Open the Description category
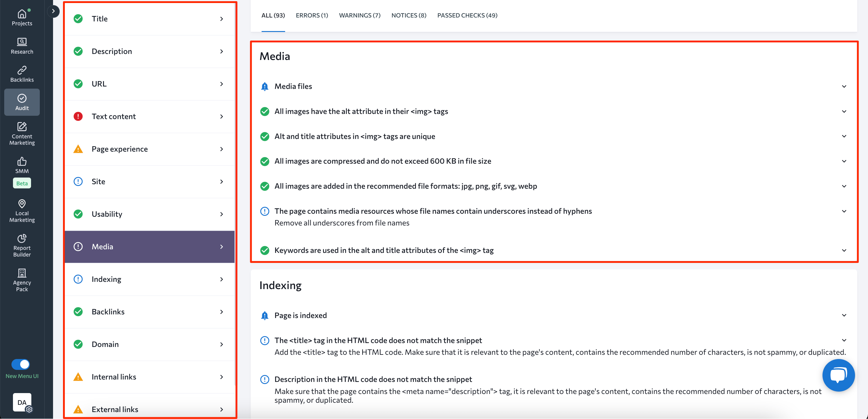 click(x=149, y=52)
